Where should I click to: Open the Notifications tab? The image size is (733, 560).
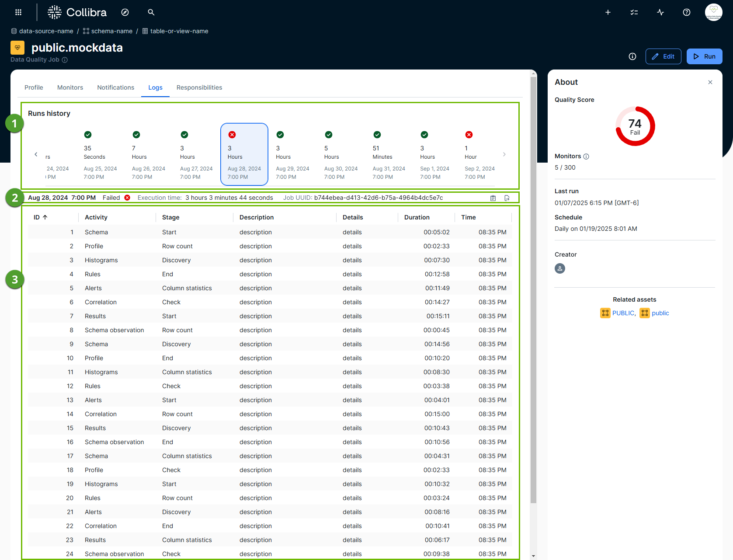click(115, 87)
